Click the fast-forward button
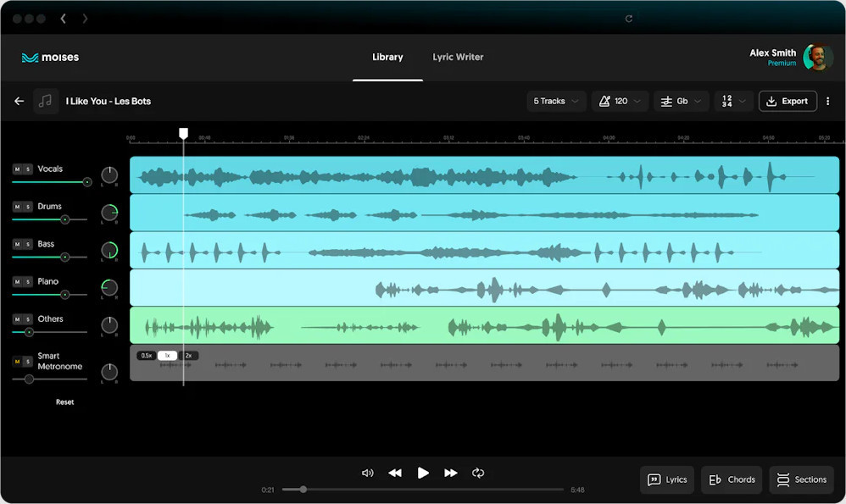 click(x=451, y=473)
